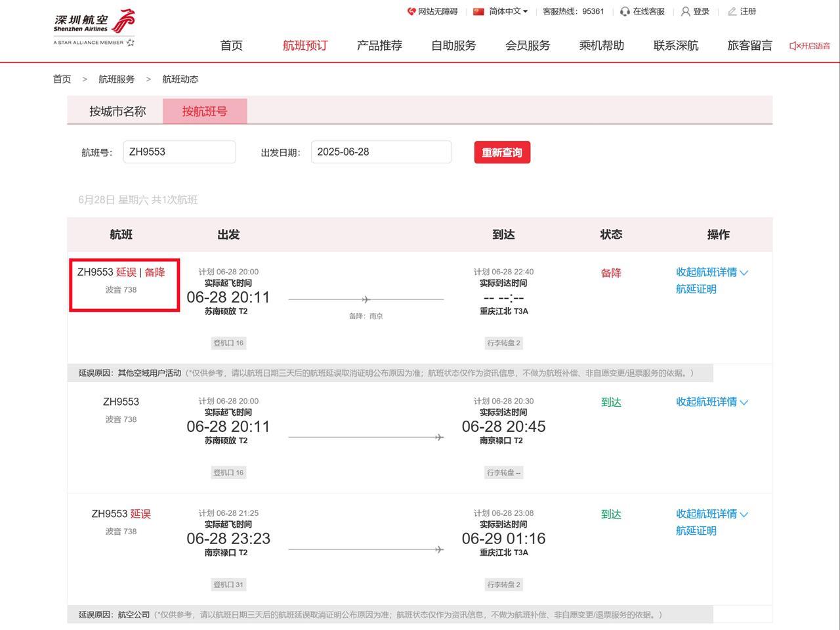This screenshot has width=840, height=630.
Task: Open the 自助服务 menu
Action: point(453,45)
